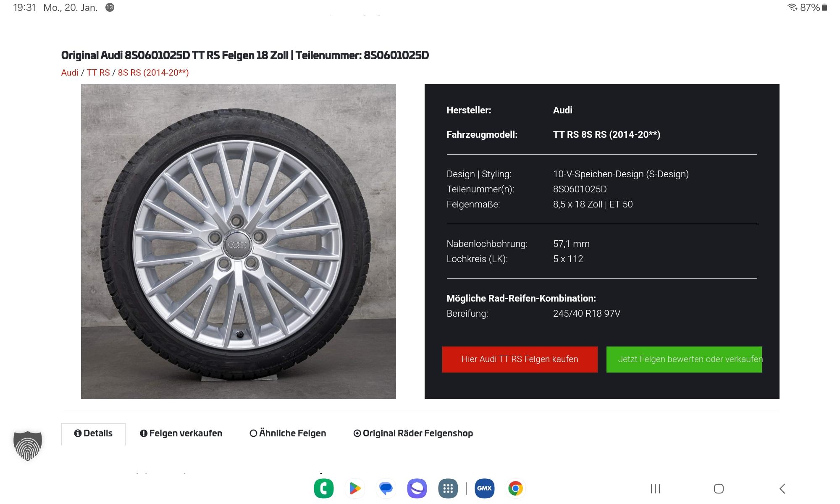Tap the fingerprint shield privacy icon
The width and height of the screenshot is (840, 504).
point(28,446)
